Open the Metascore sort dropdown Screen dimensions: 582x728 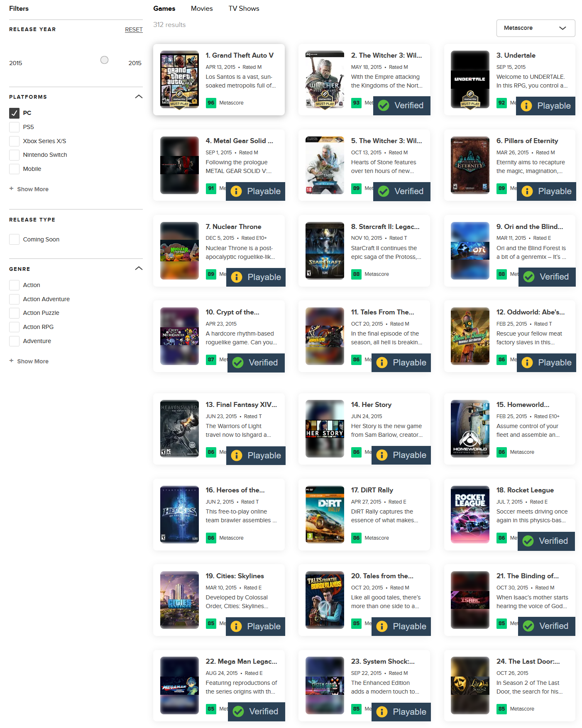coord(536,28)
